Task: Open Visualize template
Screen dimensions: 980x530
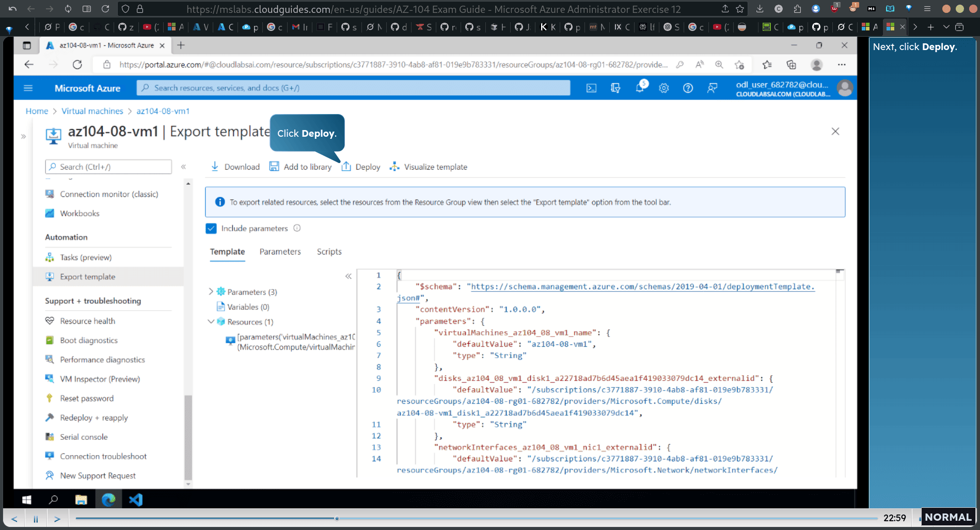Action: click(x=429, y=167)
